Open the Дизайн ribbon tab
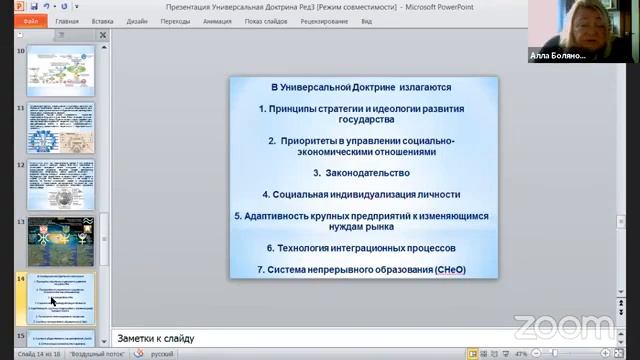This screenshot has width=640, height=360. click(x=137, y=21)
